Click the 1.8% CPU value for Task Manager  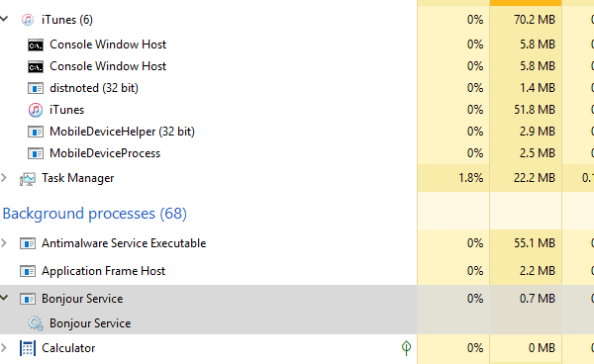coord(470,178)
